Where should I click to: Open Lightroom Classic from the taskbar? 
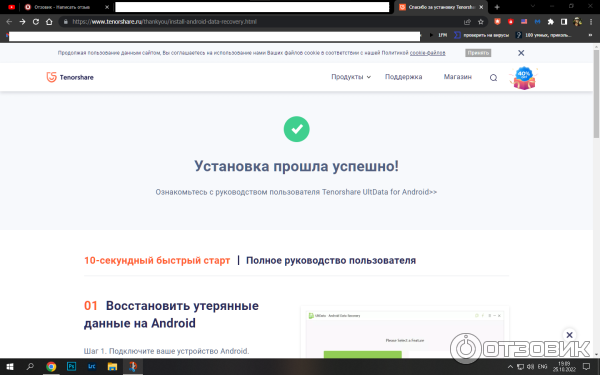pos(92,367)
